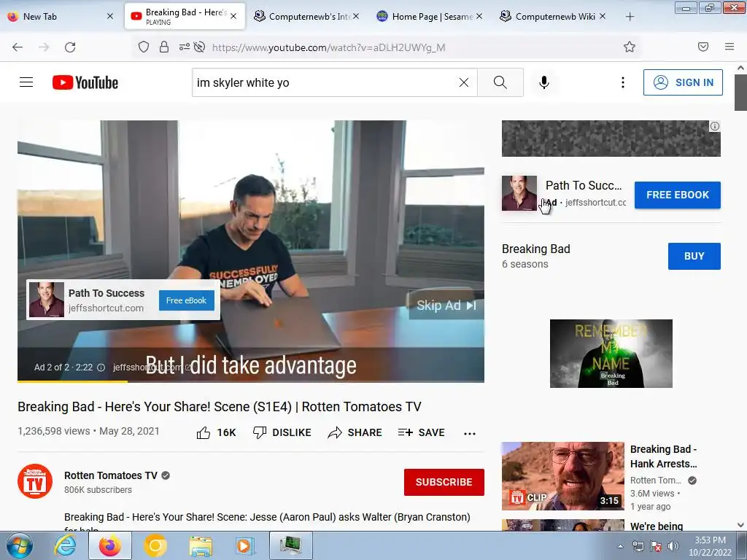This screenshot has height=560, width=747.
Task: Click the FREE EBOOK sidebar button
Action: click(678, 195)
